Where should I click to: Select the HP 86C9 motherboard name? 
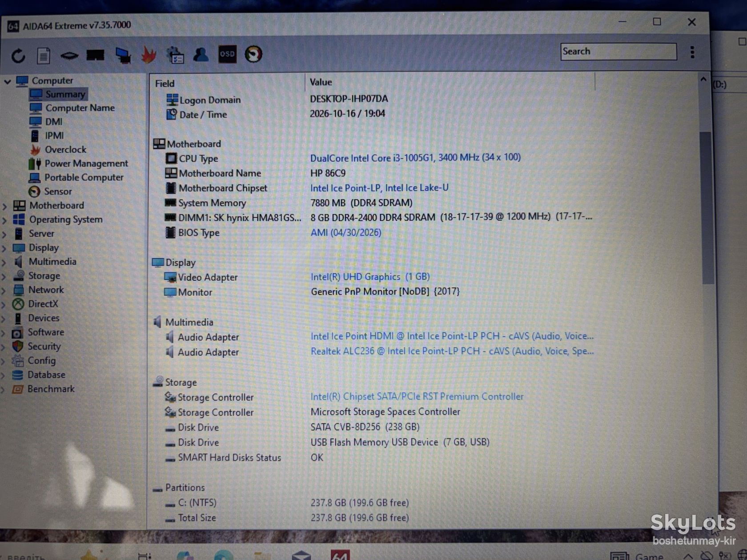(328, 173)
